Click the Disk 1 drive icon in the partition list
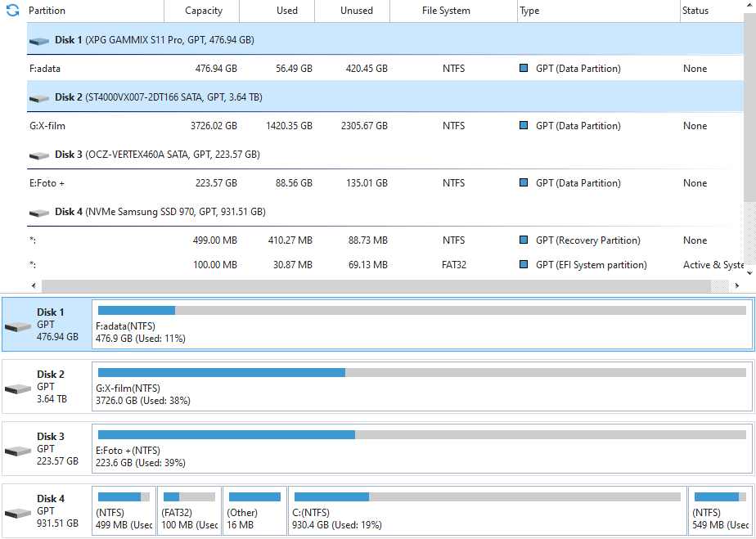The height and width of the screenshot is (539, 756). 38,41
